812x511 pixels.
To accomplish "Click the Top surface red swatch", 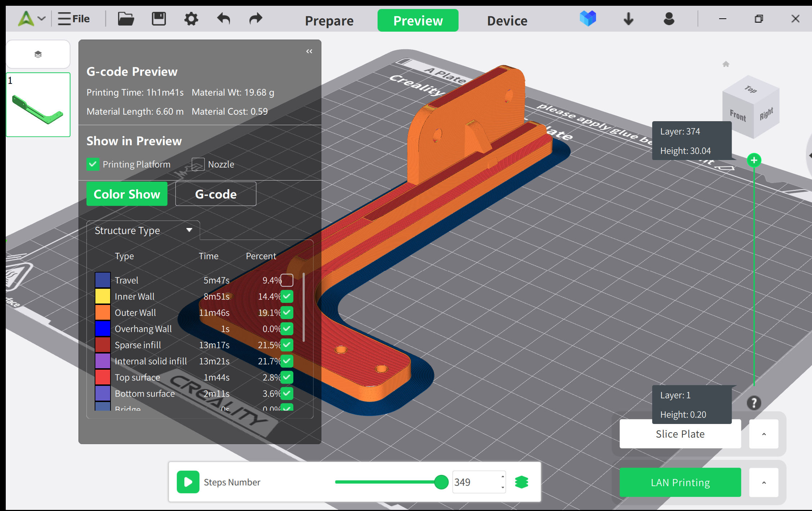I will tap(103, 377).
